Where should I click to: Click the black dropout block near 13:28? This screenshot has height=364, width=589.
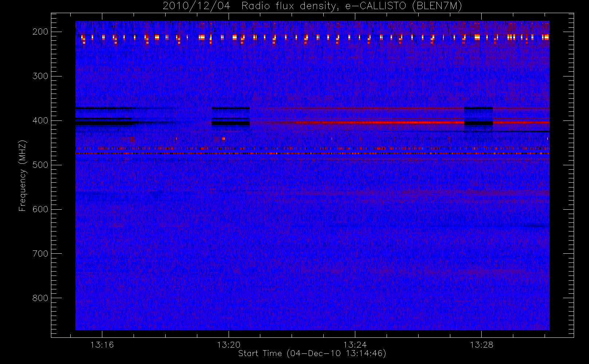pos(479,123)
